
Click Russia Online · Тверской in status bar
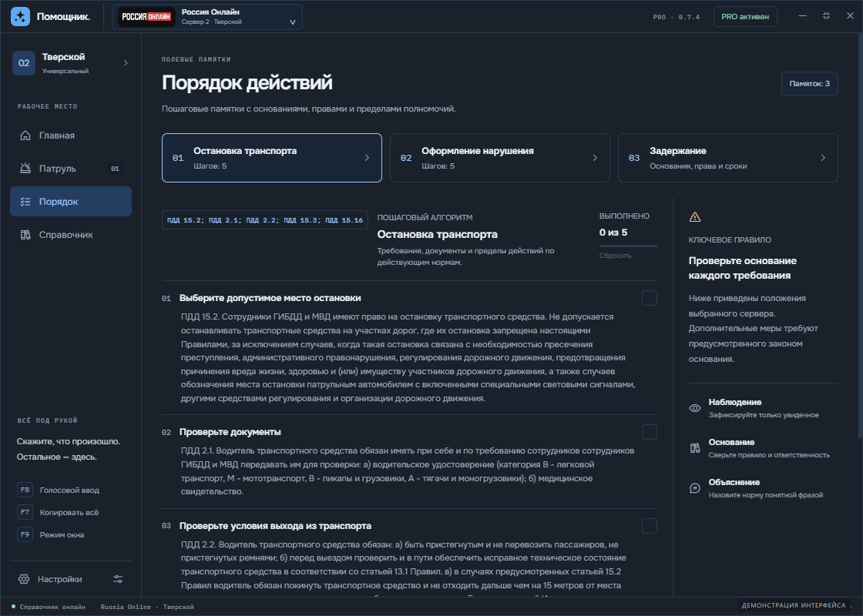[x=147, y=608]
